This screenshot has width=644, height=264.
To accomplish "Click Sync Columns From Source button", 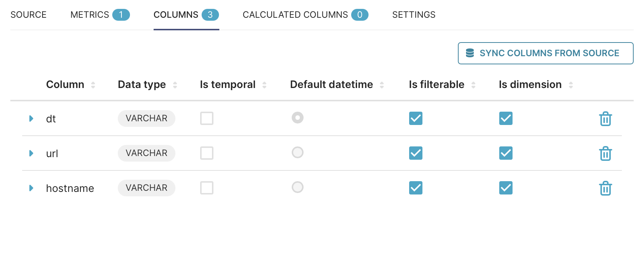I will (x=546, y=53).
